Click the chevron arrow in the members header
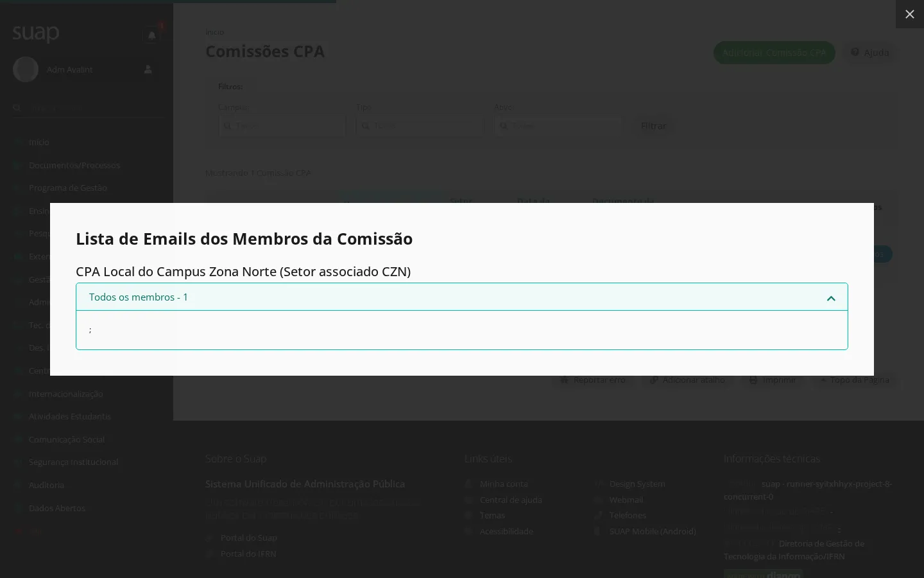 coord(831,298)
